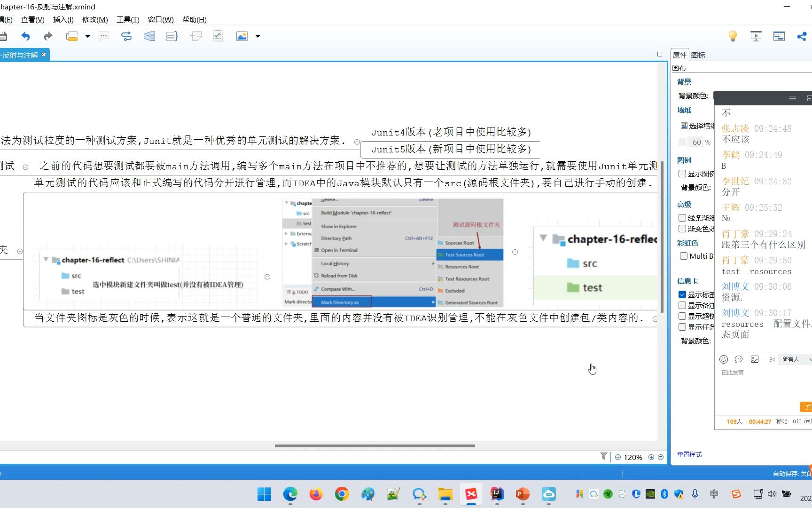Toggle the Multi Branch color checkbox
The height and width of the screenshot is (508, 812).
coord(684,256)
